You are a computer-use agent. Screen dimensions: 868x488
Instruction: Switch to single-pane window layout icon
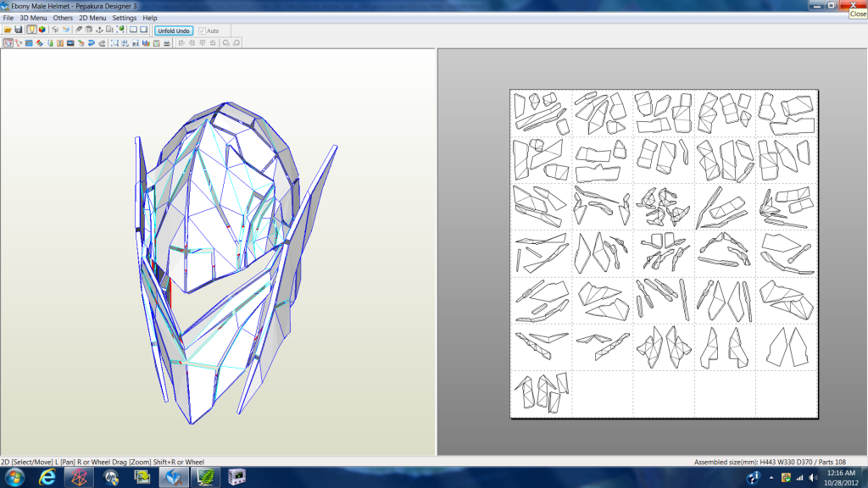144,30
